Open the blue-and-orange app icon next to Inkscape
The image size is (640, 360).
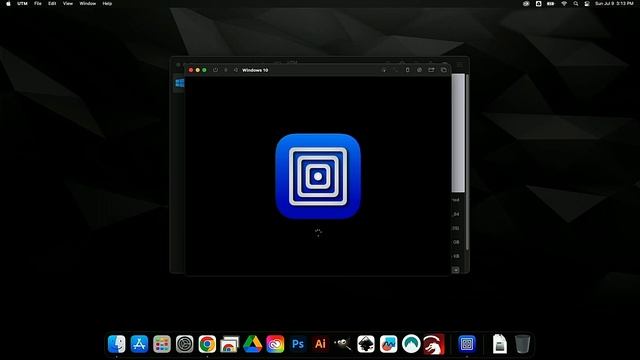tap(388, 344)
